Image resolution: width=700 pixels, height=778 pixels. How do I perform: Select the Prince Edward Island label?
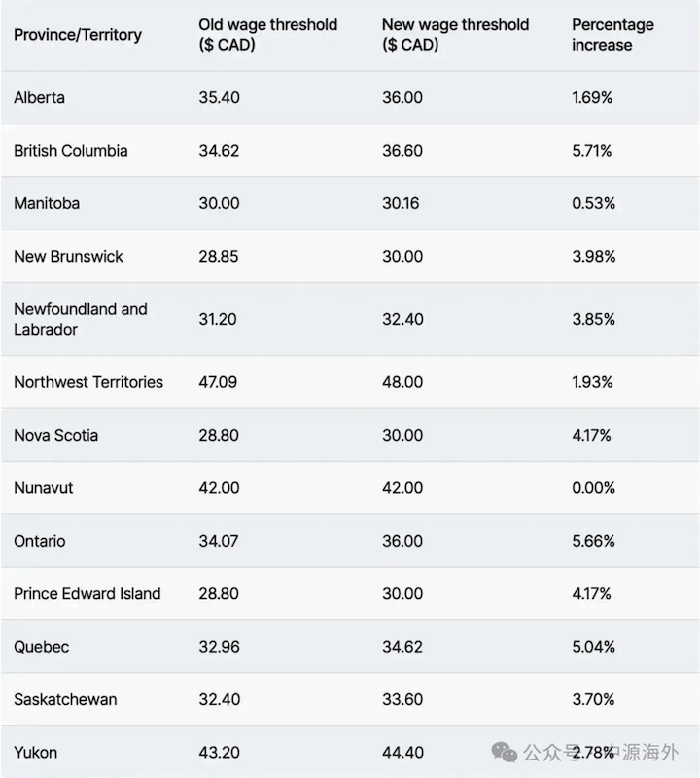pyautogui.click(x=87, y=594)
